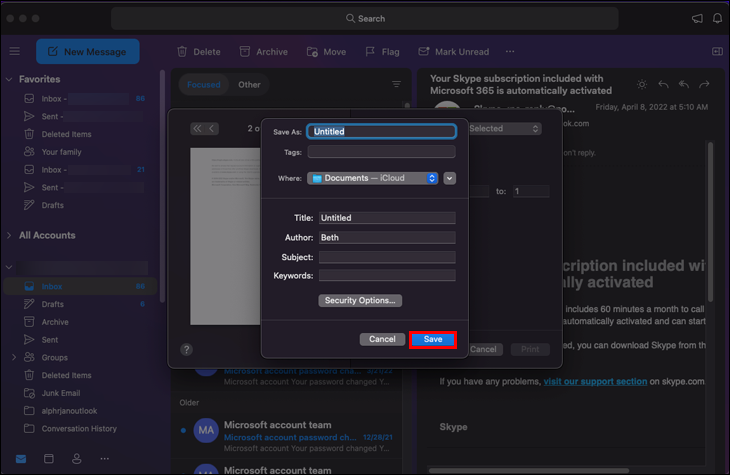Viewport: 730px width, 475px height.
Task: Open the toolbar more options ellipsis
Action: click(510, 52)
